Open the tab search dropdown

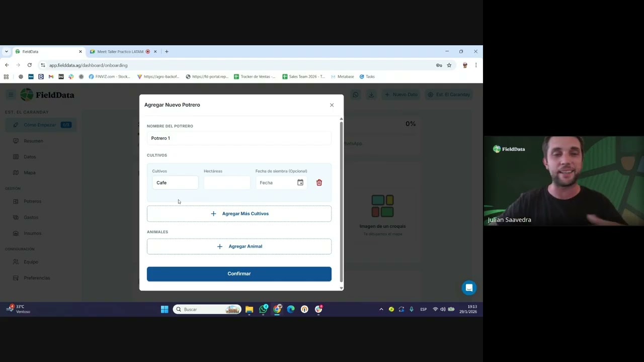pyautogui.click(x=6, y=51)
